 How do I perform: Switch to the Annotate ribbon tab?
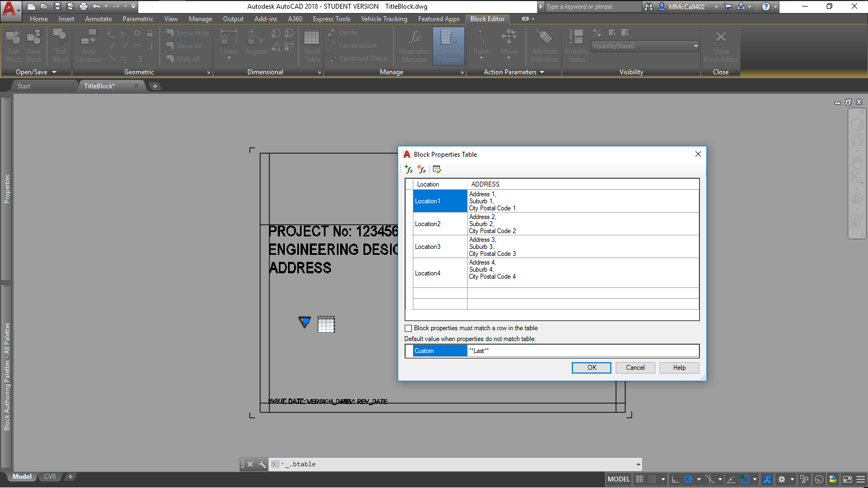[98, 19]
